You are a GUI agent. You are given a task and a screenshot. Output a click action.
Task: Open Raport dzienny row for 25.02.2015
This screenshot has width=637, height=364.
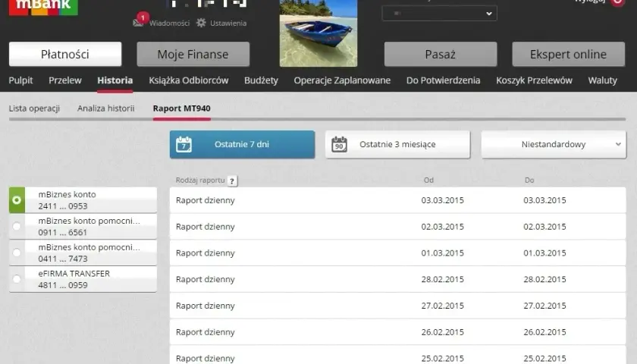pyautogui.click(x=397, y=355)
